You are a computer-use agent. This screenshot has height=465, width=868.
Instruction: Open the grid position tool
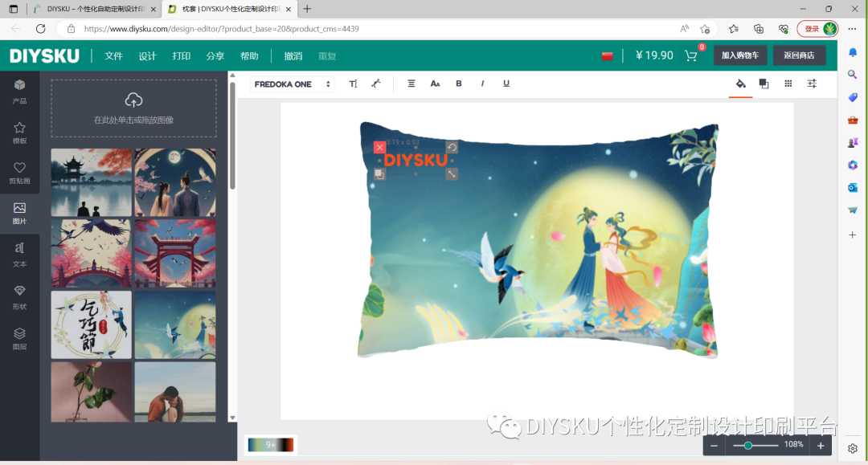[x=788, y=84]
